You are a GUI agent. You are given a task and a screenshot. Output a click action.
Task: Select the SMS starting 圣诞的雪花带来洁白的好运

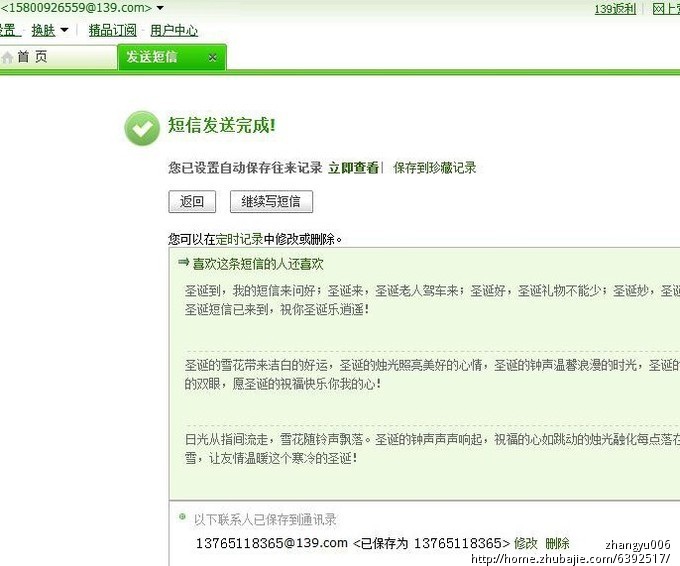pyautogui.click(x=432, y=374)
